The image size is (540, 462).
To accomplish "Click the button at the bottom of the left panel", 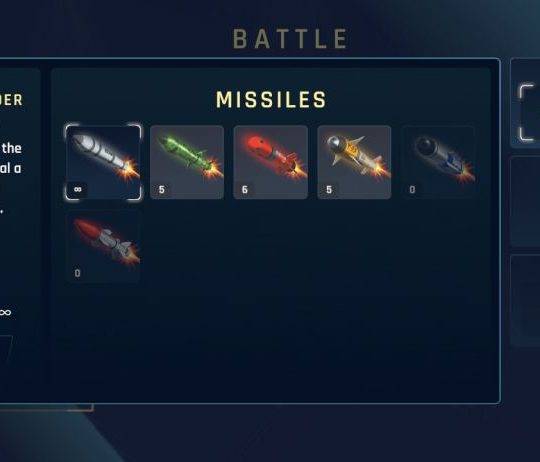I will tap(6, 348).
